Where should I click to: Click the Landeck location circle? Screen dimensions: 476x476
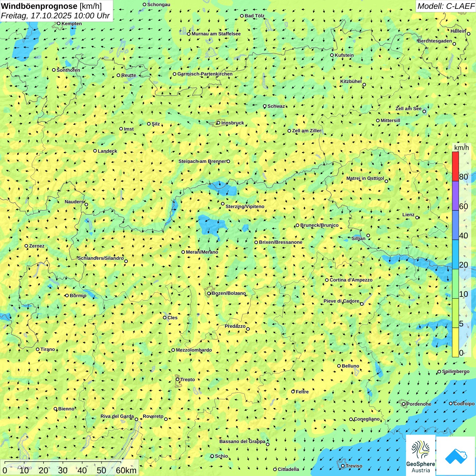(x=95, y=151)
